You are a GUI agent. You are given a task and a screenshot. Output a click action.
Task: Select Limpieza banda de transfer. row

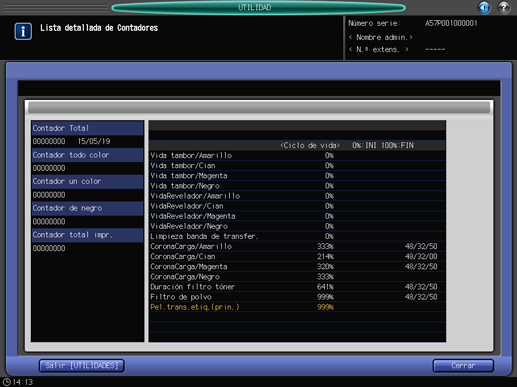point(297,236)
